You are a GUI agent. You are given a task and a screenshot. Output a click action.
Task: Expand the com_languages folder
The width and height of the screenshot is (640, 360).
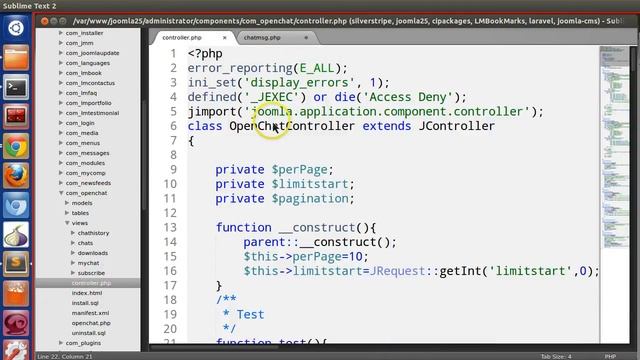click(61, 63)
